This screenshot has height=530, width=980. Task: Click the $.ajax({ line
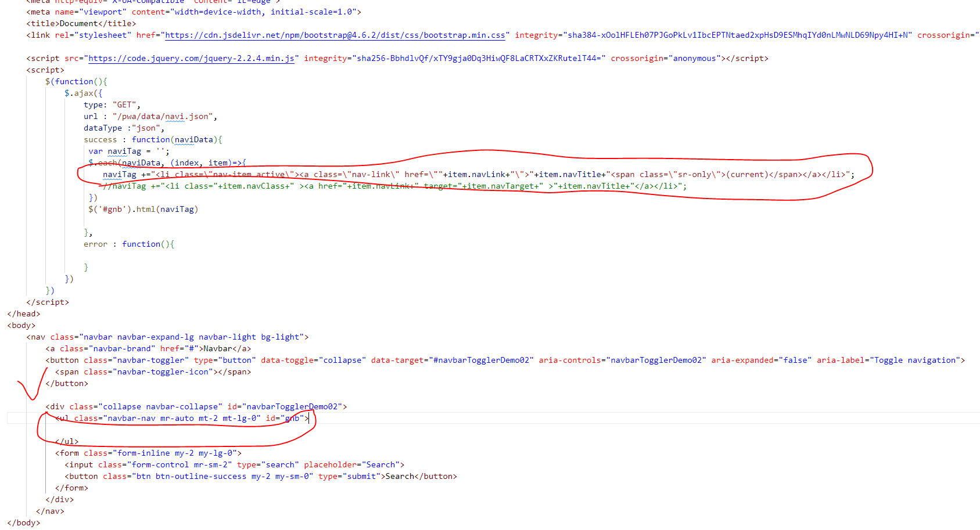(x=84, y=93)
